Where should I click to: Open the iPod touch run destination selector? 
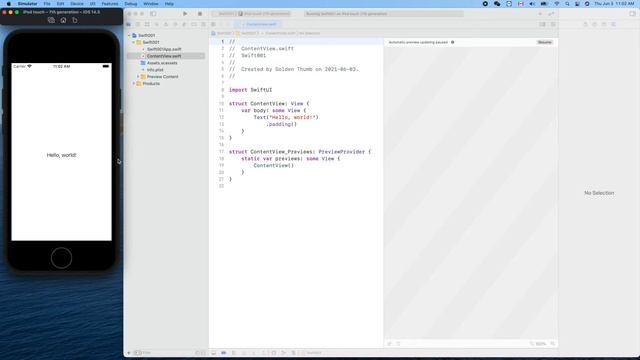(x=264, y=14)
